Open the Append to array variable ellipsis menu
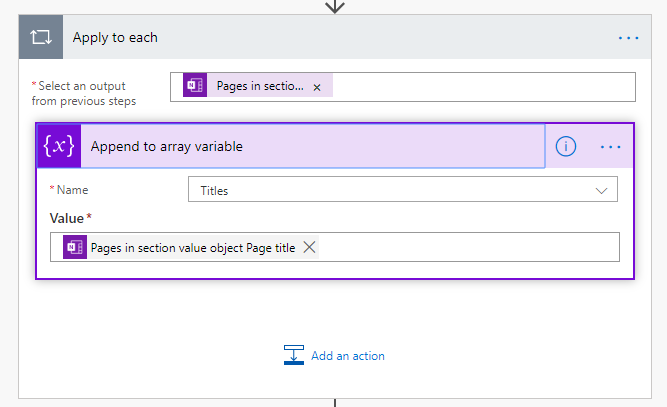This screenshot has width=667, height=407. click(x=611, y=146)
